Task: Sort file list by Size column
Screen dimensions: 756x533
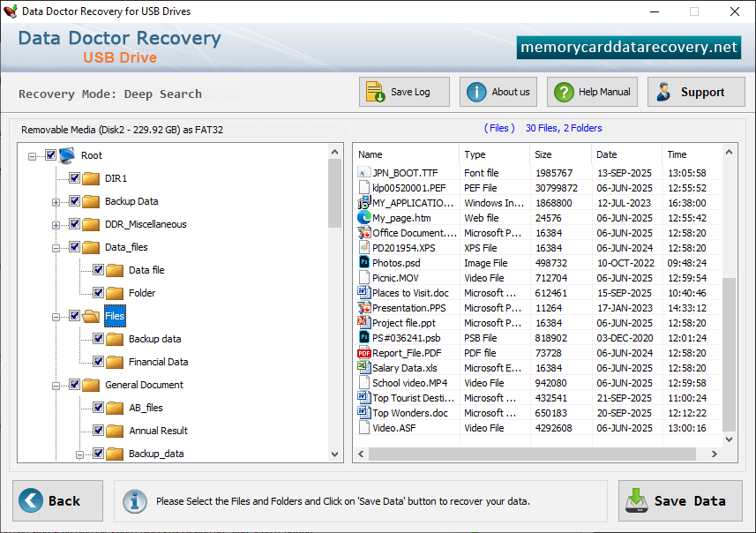Action: coord(561,154)
